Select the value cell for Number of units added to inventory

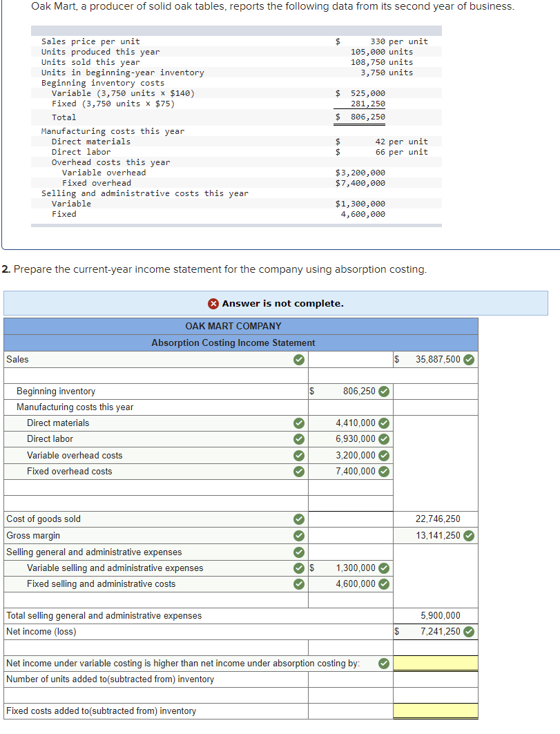point(436,679)
